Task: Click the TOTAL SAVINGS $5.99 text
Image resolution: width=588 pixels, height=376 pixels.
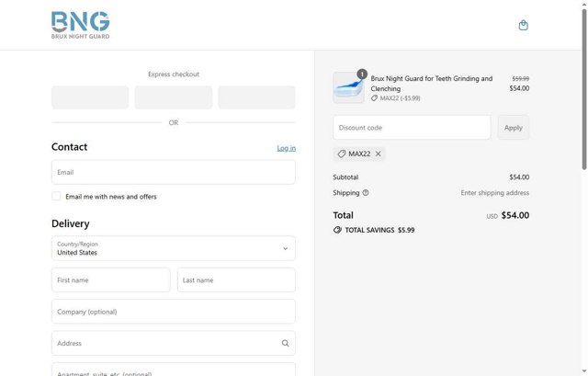Action: [379, 230]
